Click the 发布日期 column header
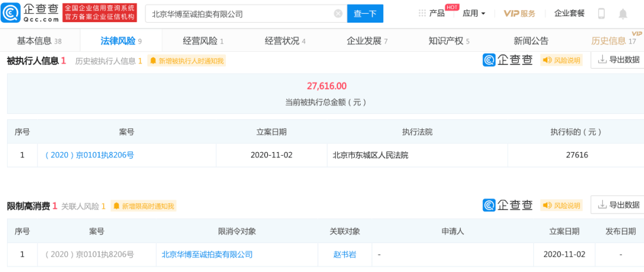The image size is (644, 272). pyautogui.click(x=621, y=231)
